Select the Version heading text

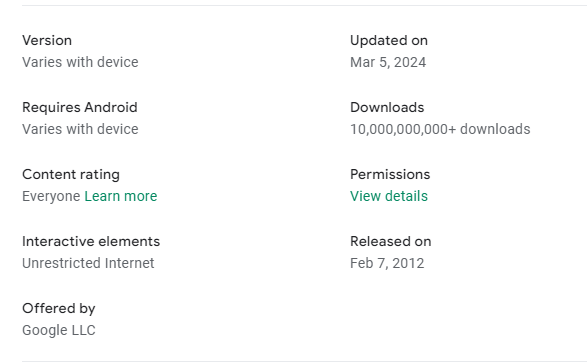(47, 40)
